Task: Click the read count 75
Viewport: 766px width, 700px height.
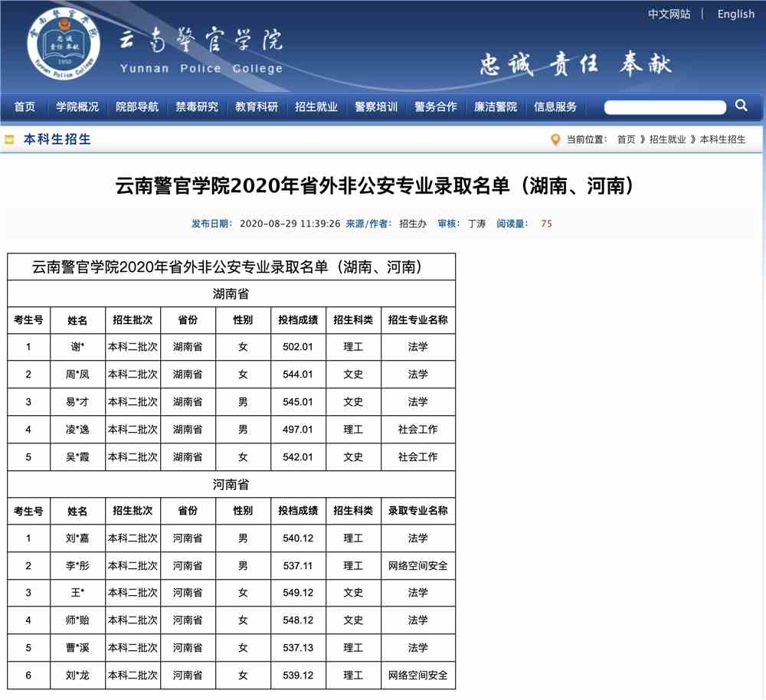Action: point(546,224)
